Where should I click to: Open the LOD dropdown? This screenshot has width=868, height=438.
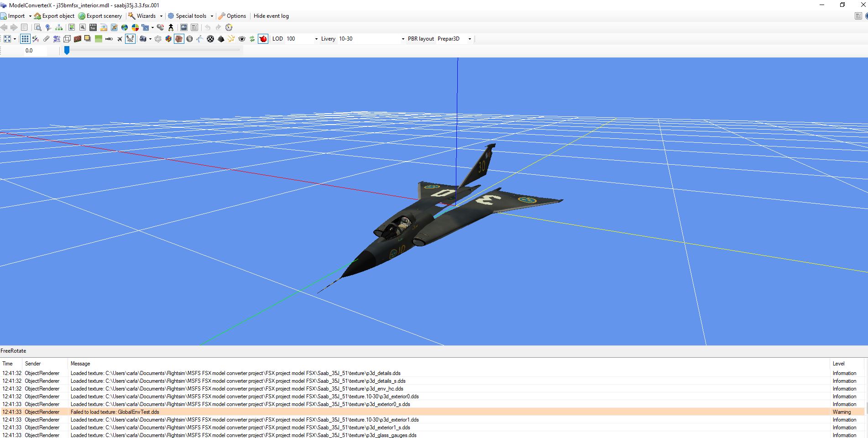pyautogui.click(x=316, y=39)
